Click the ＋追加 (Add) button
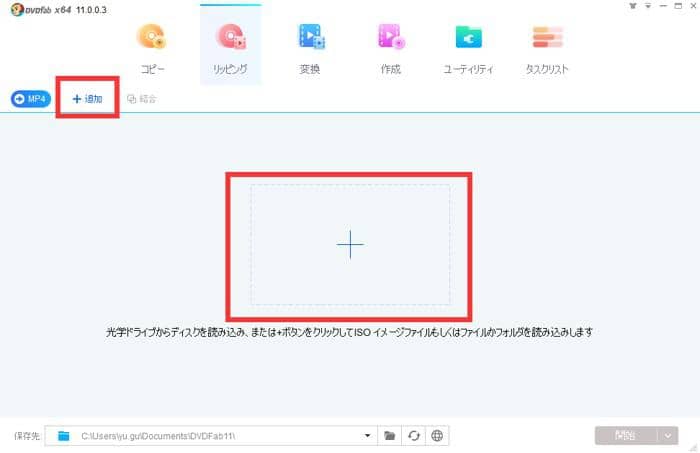700x453 pixels. 88,99
